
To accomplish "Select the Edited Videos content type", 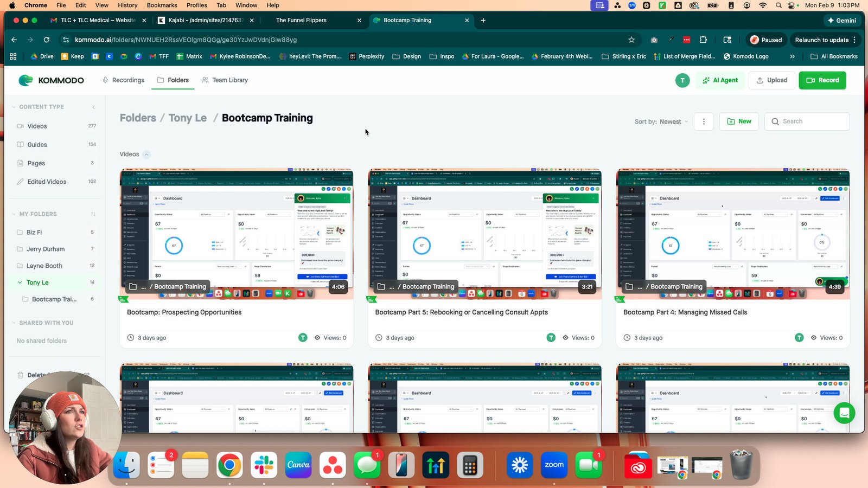I will tap(56, 182).
